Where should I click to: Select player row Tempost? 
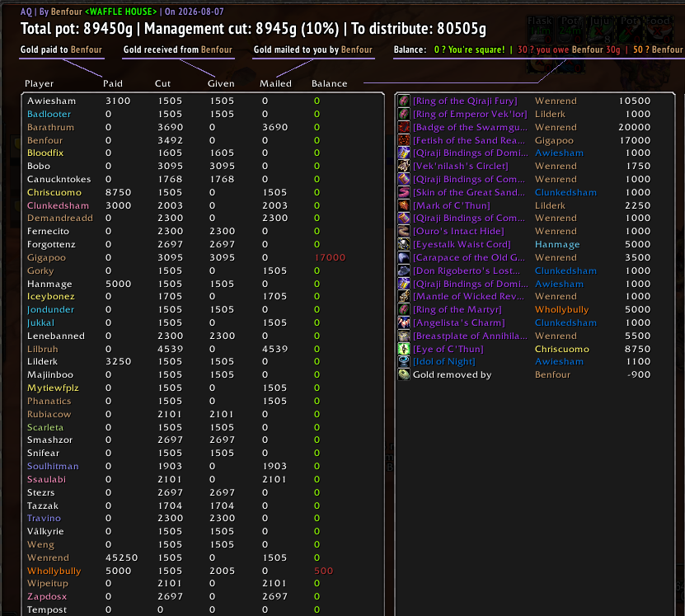pos(203,609)
